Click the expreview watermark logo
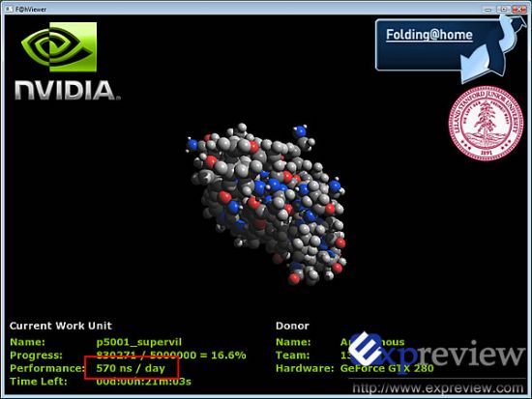The height and width of the screenshot is (399, 532). (x=436, y=353)
